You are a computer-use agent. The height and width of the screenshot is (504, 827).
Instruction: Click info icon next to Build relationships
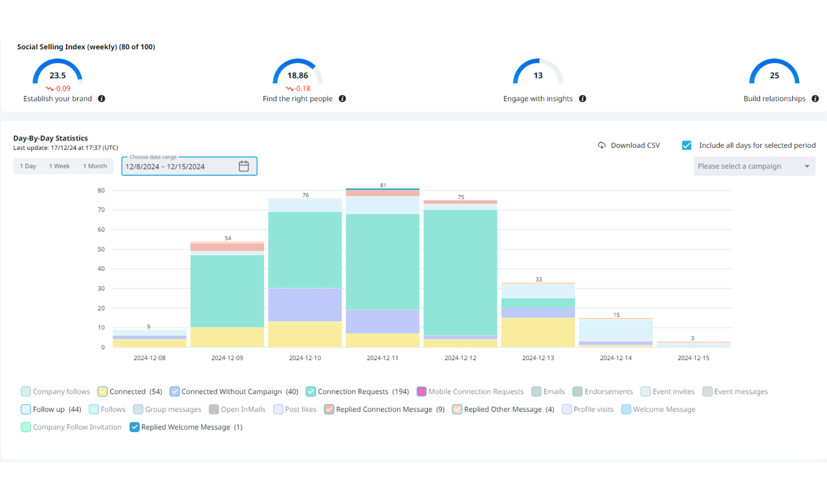pyautogui.click(x=815, y=99)
